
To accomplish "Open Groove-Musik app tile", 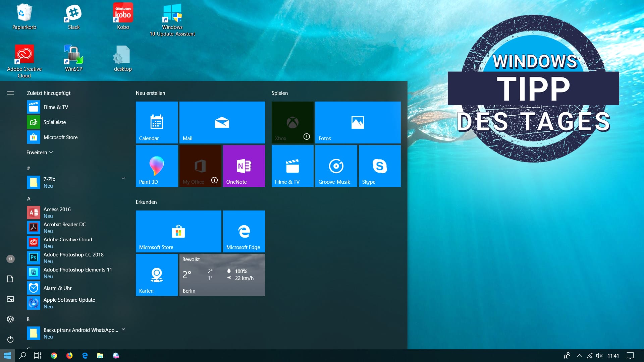I will (x=334, y=167).
